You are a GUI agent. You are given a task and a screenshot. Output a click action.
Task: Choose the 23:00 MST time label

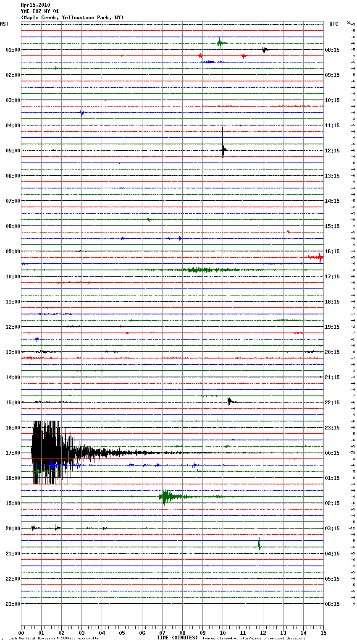click(x=13, y=604)
